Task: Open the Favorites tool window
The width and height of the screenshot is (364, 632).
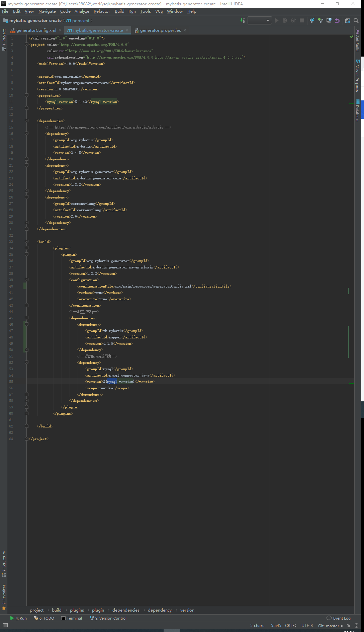Action: (4, 598)
